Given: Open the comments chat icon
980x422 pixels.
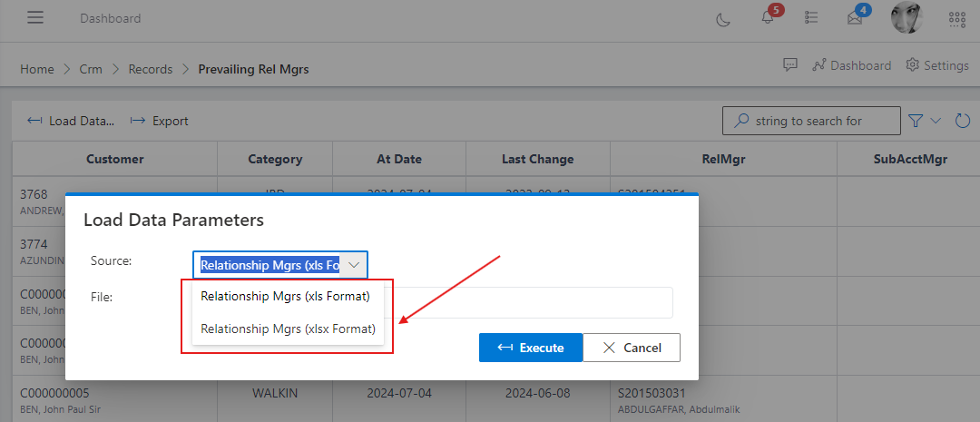Looking at the screenshot, I should click(x=790, y=65).
